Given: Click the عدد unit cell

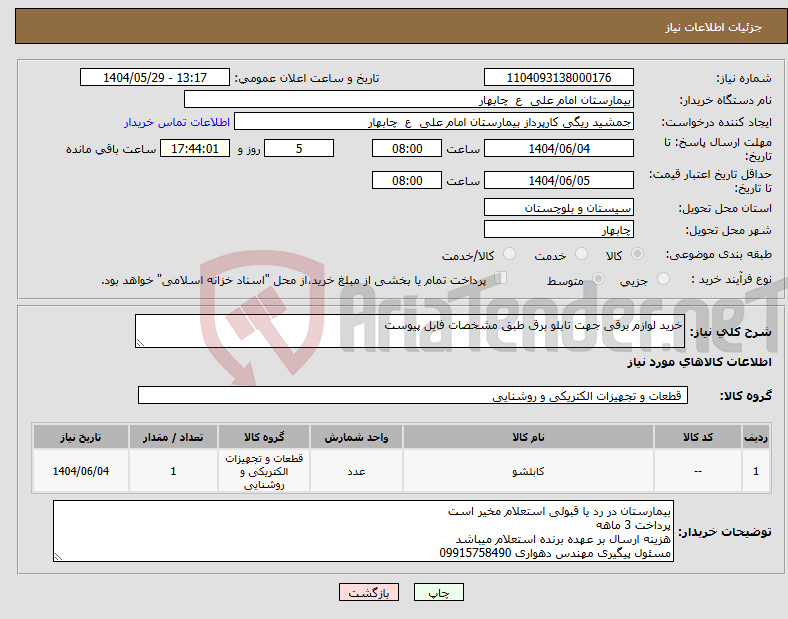Looking at the screenshot, I should click(x=356, y=471).
